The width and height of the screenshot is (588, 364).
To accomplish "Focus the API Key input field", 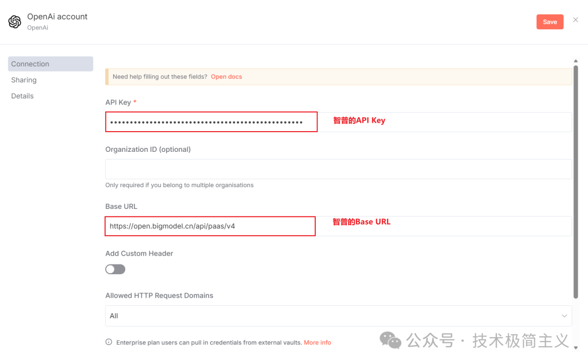I will 338,122.
